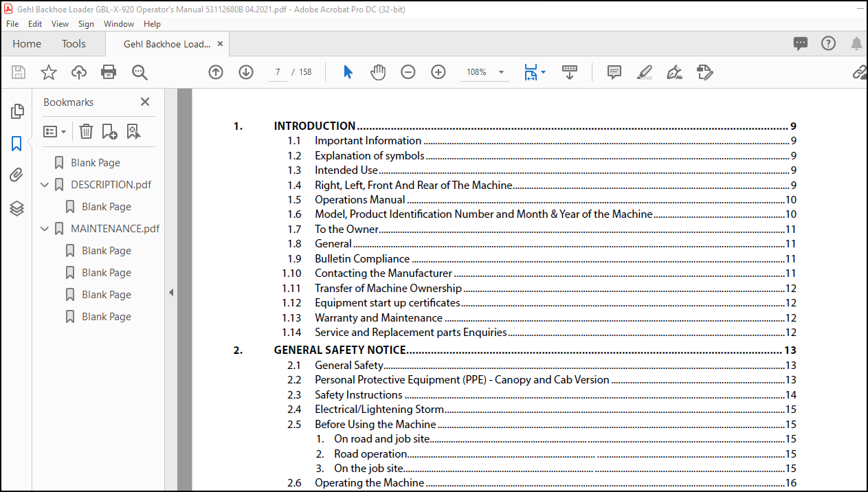This screenshot has height=492, width=868.
Task: Open the File menu
Action: [x=12, y=23]
